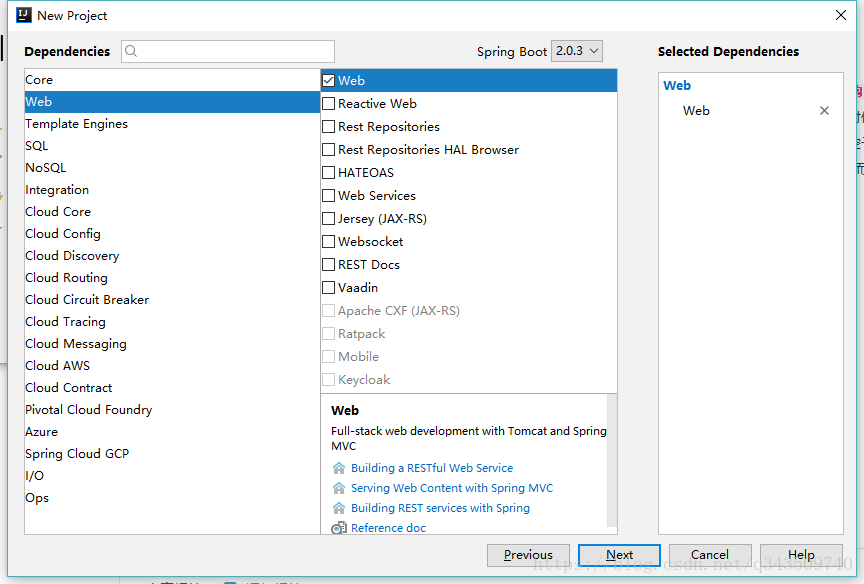The width and height of the screenshot is (864, 584).
Task: Tick the Jersey (JAX-RS) checkbox
Action: click(328, 219)
